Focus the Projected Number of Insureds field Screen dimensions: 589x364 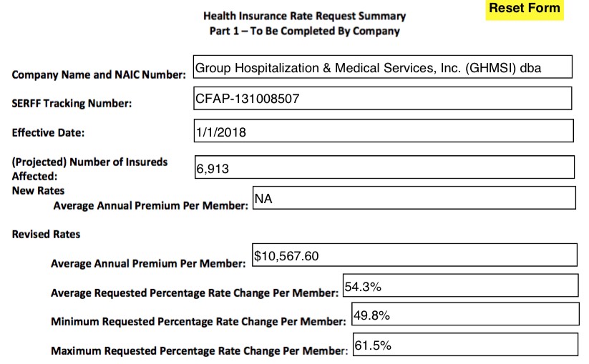pos(384,167)
